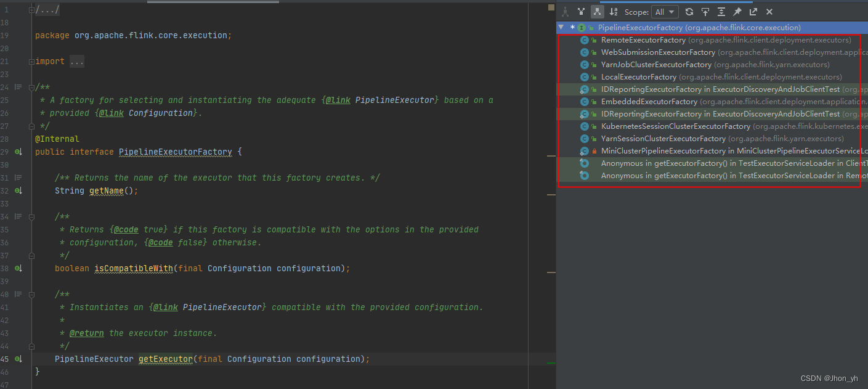Screen dimensions: 868x389
Task: Select Anonymous getExecutorFactory in Remot row
Action: (x=712, y=176)
